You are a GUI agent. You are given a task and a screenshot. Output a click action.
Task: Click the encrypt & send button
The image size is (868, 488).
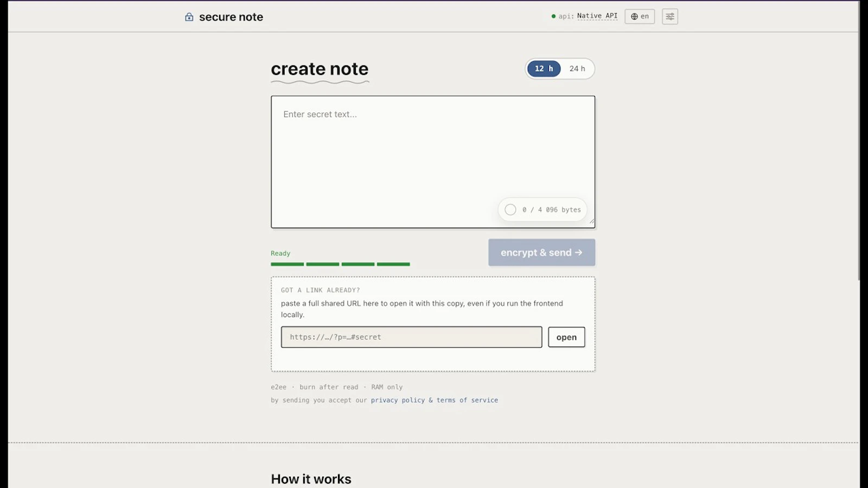click(x=541, y=253)
